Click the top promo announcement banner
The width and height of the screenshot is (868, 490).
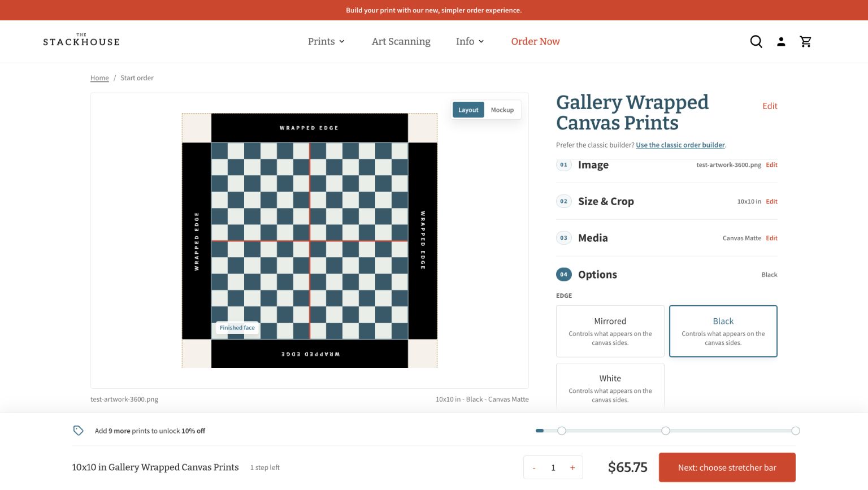434,10
